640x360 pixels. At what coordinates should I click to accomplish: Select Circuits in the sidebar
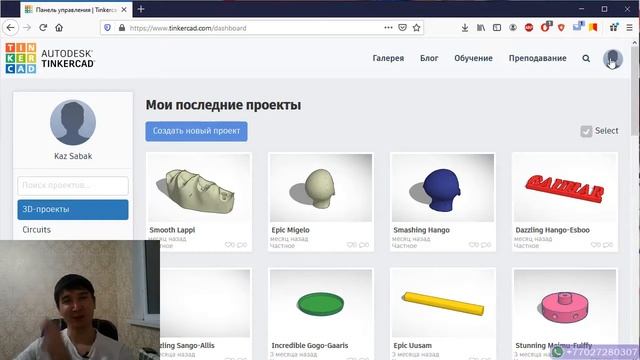point(37,229)
